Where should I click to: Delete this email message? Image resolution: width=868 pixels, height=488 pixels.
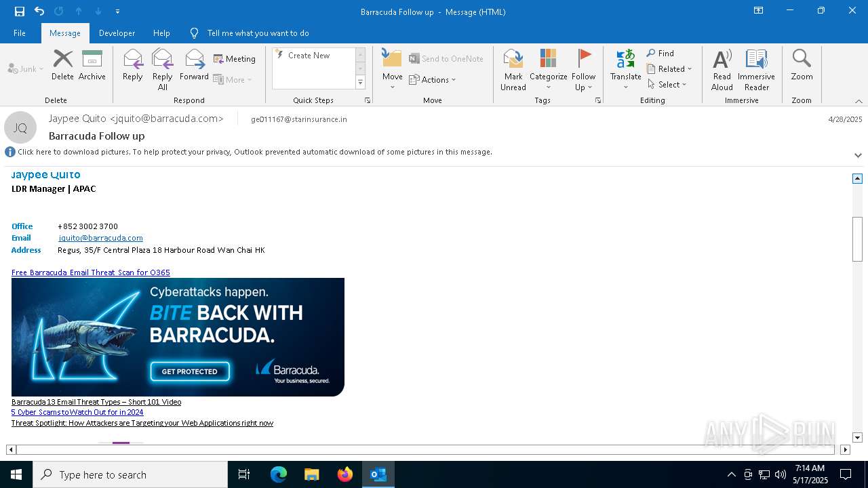pyautogui.click(x=62, y=65)
